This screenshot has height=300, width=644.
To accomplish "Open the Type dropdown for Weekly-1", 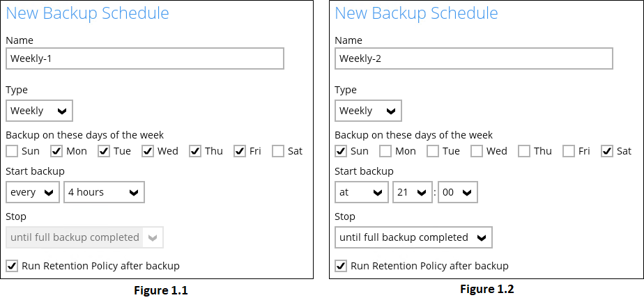I will click(x=40, y=111).
